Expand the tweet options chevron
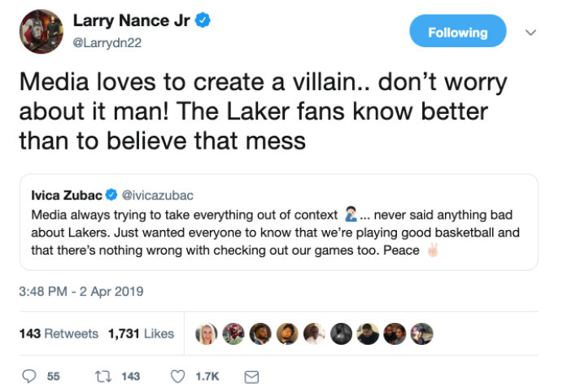Image resolution: width=563 pixels, height=392 pixels. [530, 33]
